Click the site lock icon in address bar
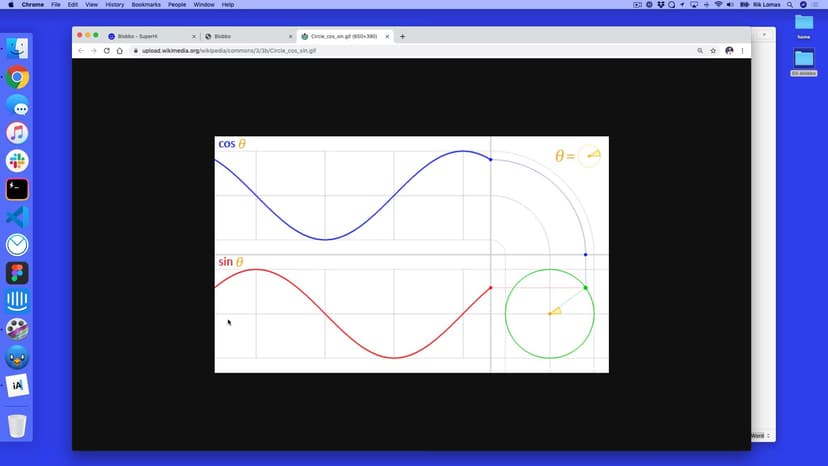The width and height of the screenshot is (828, 466). click(136, 51)
